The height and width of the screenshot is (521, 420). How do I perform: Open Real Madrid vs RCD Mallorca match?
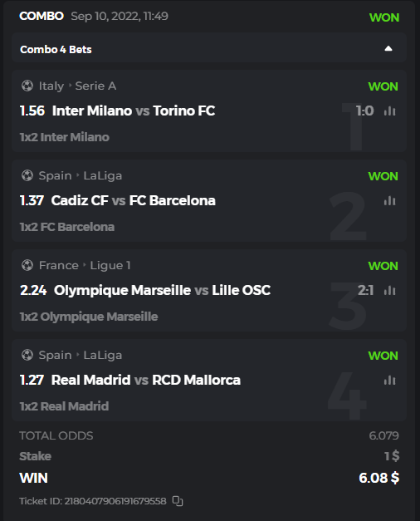(x=146, y=380)
